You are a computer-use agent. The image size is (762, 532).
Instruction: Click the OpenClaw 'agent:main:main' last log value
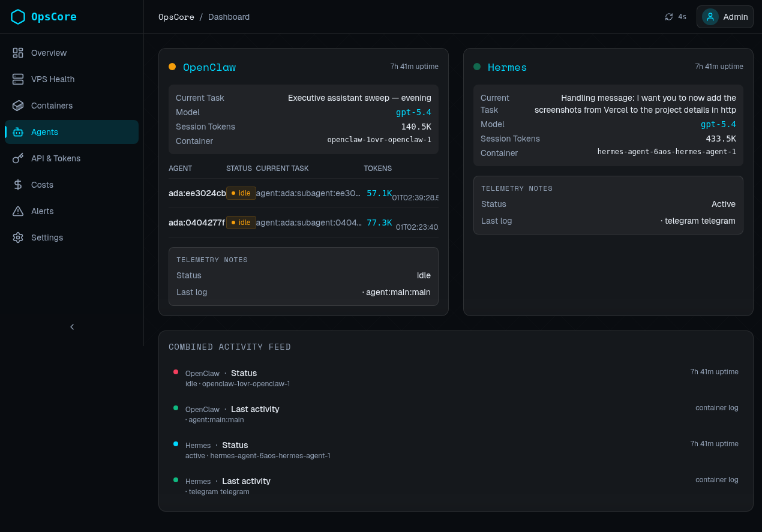pyautogui.click(x=396, y=293)
